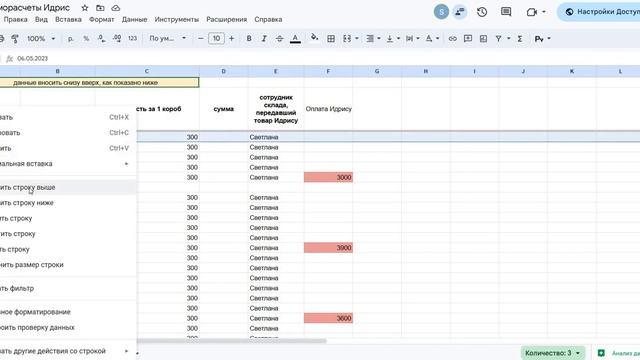Increase font size plus button
This screenshot has height=360, width=640.
pyautogui.click(x=231, y=38)
